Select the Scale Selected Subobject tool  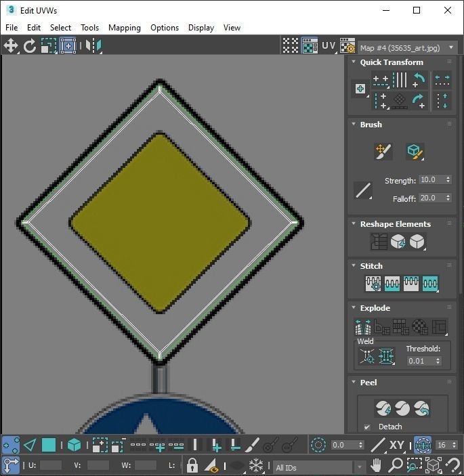click(49, 46)
